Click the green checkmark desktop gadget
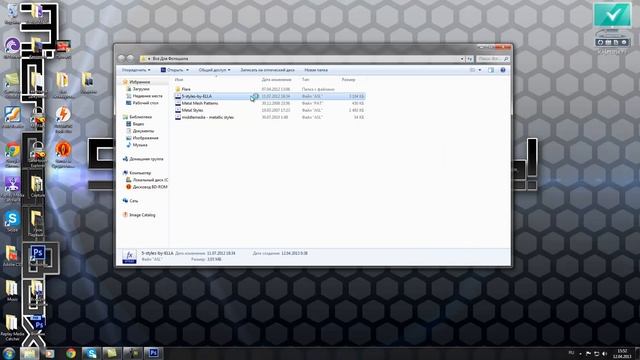Screen dimensions: 640x360 tap(612, 15)
